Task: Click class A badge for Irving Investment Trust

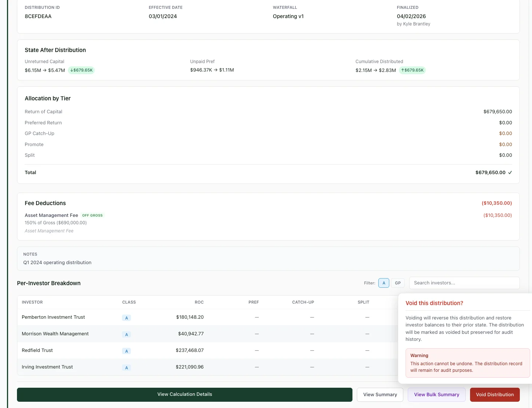Action: 126,367
